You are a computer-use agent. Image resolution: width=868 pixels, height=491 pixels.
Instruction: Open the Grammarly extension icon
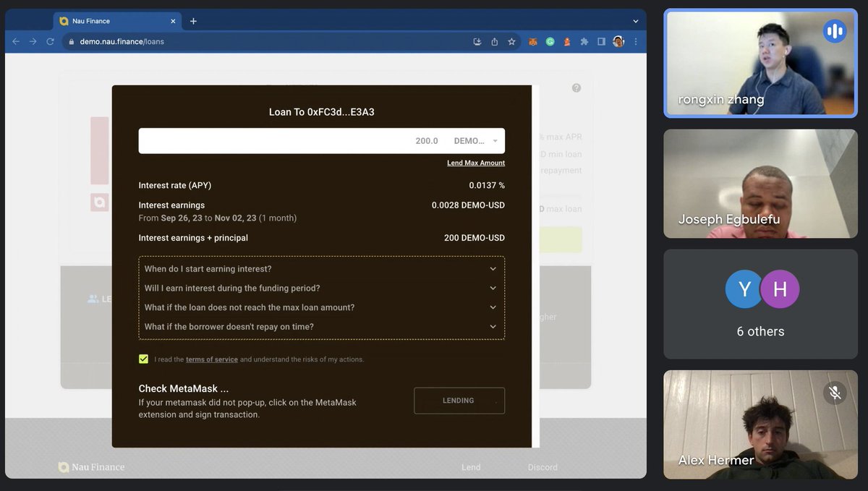[x=550, y=42]
